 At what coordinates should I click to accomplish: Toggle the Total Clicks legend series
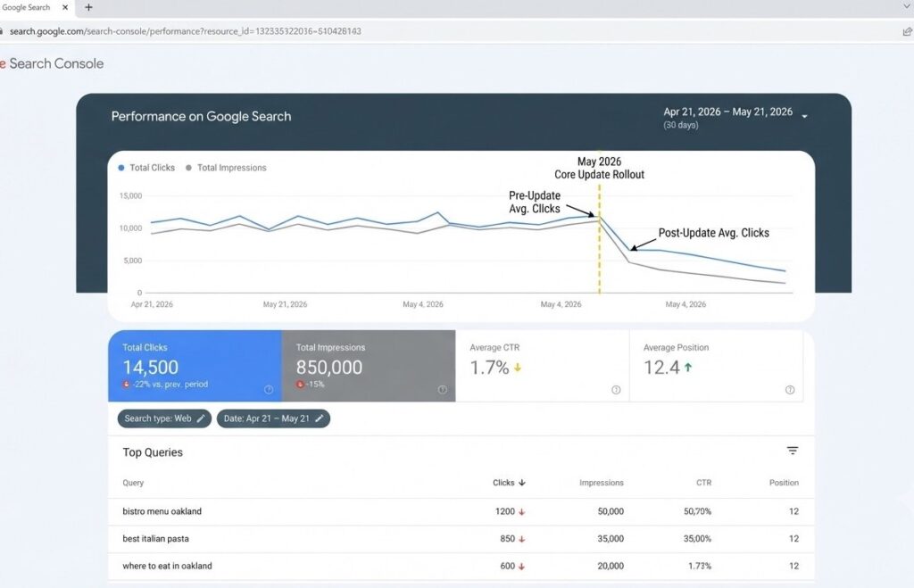click(x=146, y=168)
